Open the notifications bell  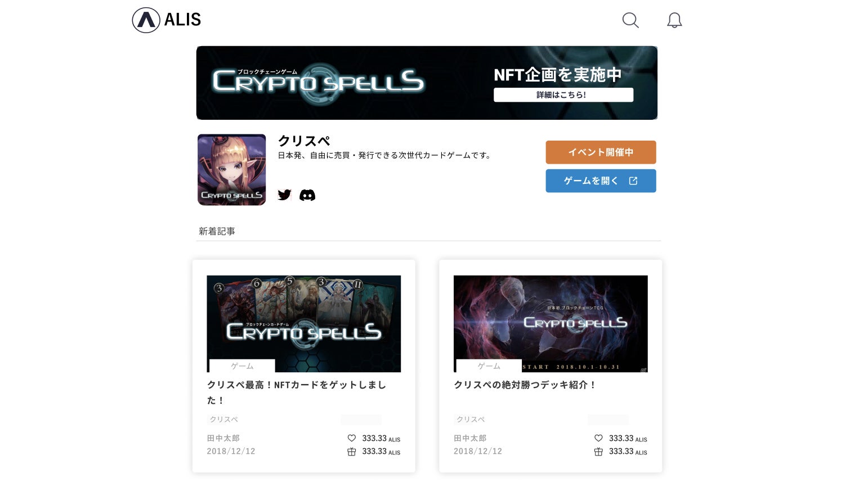[674, 20]
